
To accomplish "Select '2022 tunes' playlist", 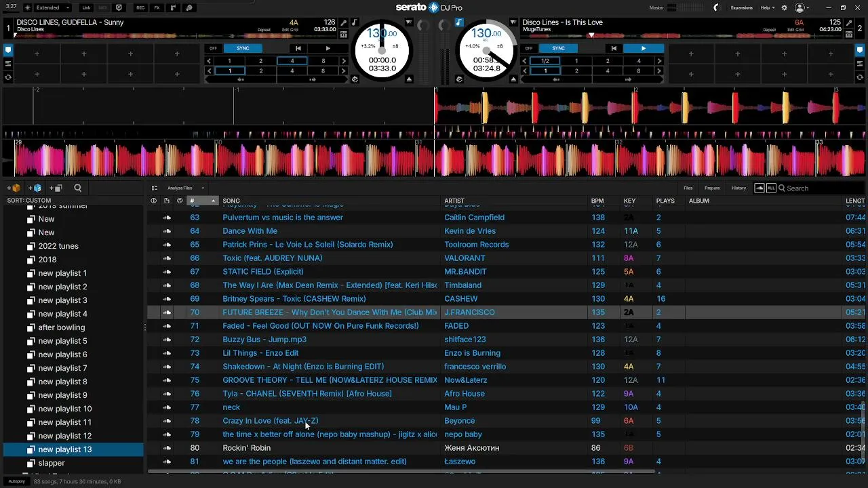I will 58,246.
